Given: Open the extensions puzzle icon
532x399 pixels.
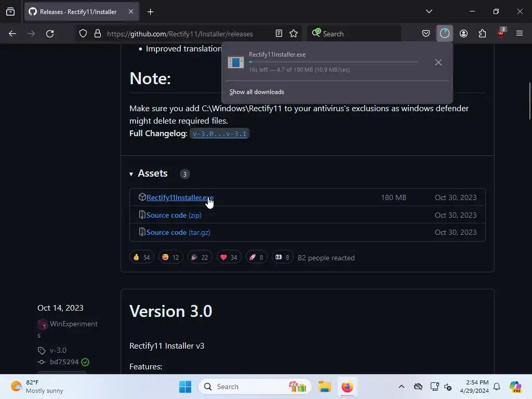Looking at the screenshot, I should pyautogui.click(x=482, y=34).
